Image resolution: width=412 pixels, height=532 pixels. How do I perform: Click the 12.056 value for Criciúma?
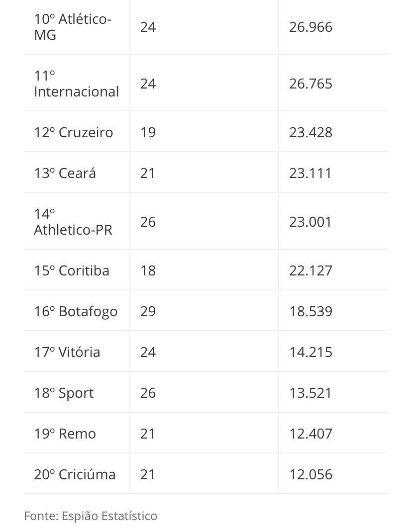tap(310, 474)
